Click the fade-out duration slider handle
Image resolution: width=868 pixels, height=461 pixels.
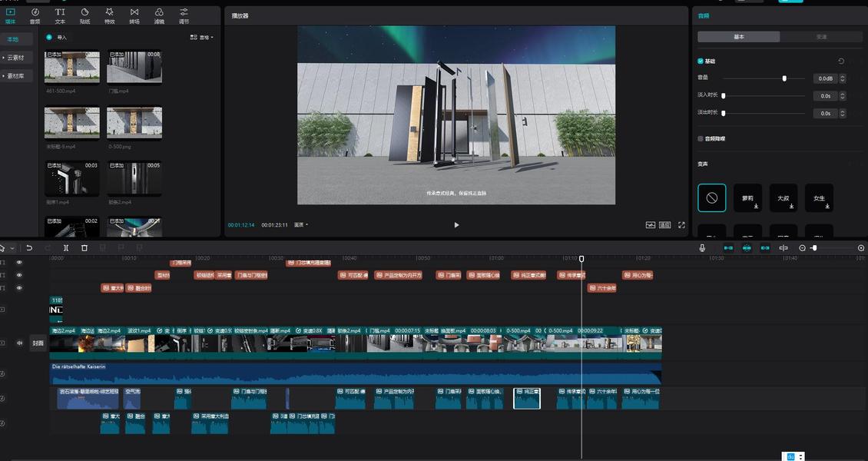tap(723, 113)
